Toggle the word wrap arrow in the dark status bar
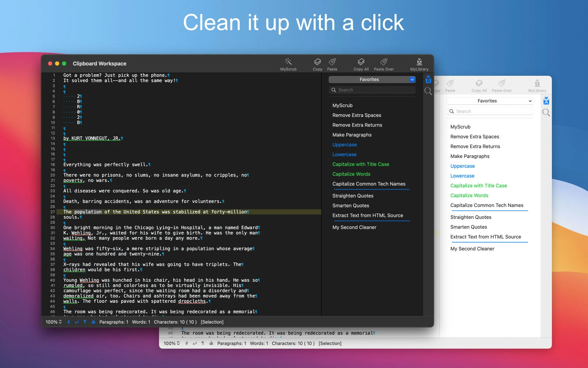Image resolution: width=588 pixels, height=368 pixels. (x=77, y=322)
